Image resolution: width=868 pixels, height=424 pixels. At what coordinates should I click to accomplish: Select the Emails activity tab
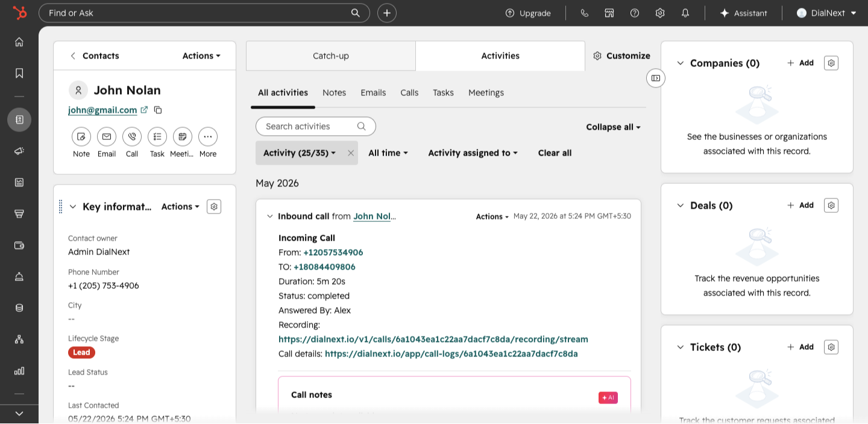point(373,92)
